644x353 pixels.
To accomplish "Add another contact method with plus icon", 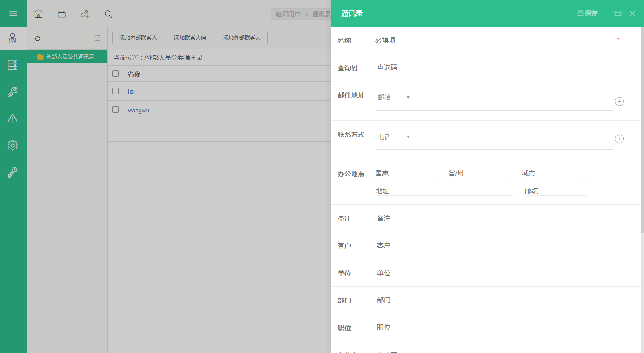I will coord(619,139).
